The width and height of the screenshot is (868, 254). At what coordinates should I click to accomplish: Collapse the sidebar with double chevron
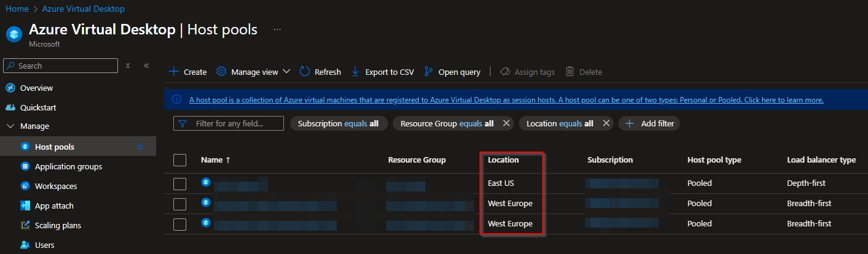[x=146, y=66]
